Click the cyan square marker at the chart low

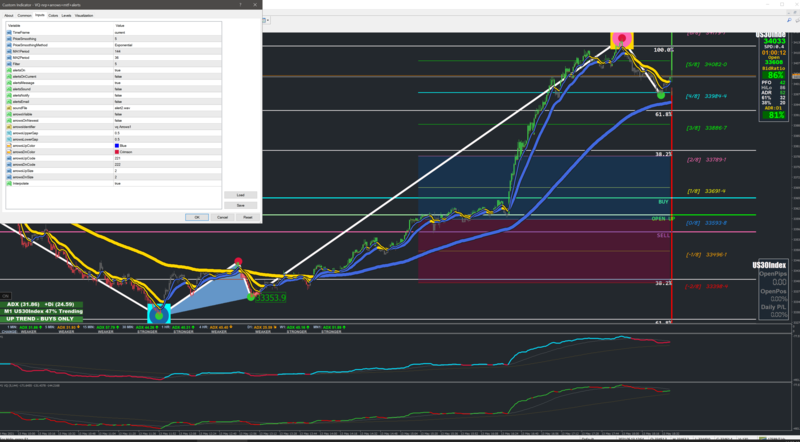coord(159,315)
